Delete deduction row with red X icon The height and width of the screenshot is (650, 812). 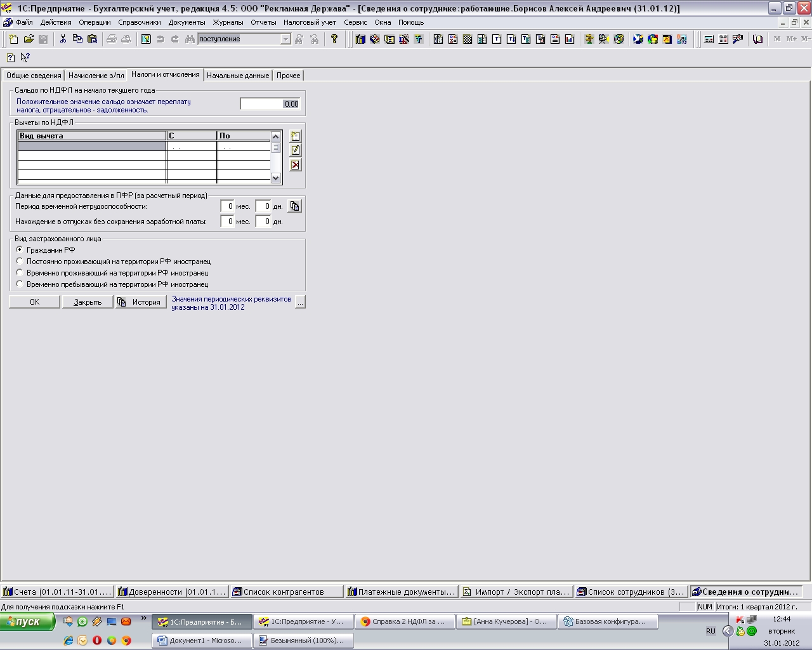[295, 165]
